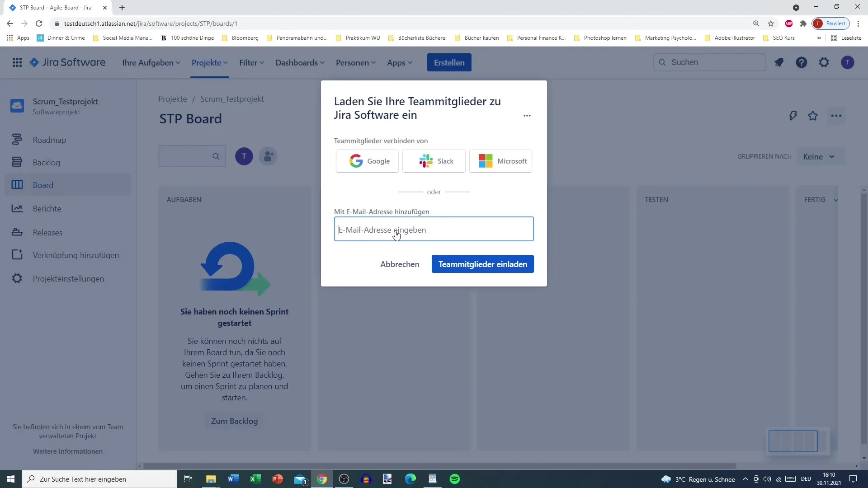Open the Erstellen action button
Screen dimensions: 868x488
coord(450,62)
